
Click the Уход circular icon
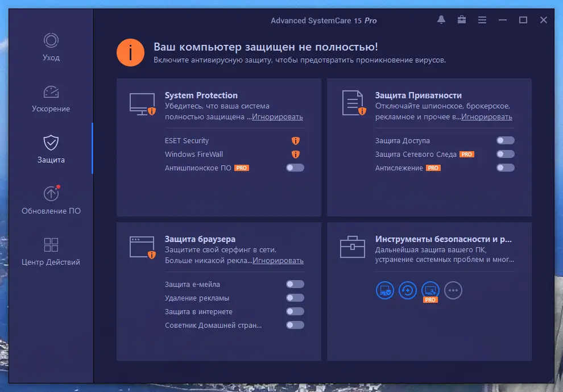(51, 40)
